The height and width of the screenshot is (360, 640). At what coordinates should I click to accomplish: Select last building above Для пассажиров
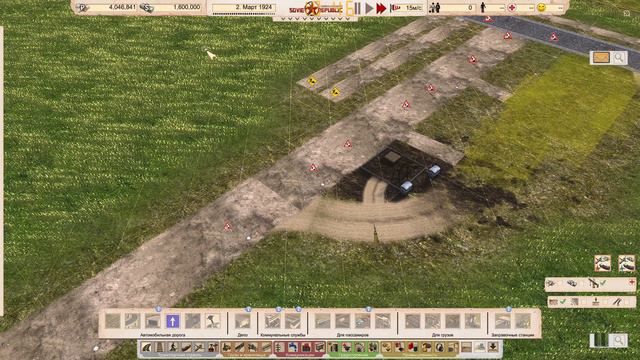(383, 321)
